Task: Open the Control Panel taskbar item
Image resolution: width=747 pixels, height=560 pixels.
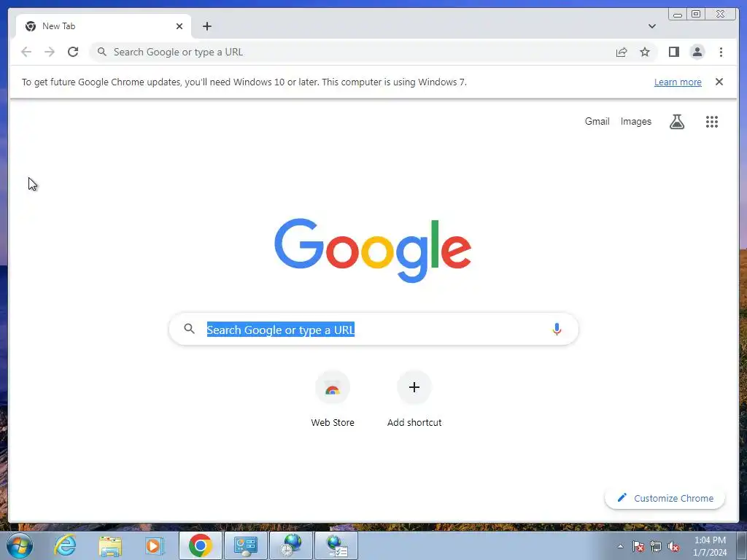Action: 246,545
